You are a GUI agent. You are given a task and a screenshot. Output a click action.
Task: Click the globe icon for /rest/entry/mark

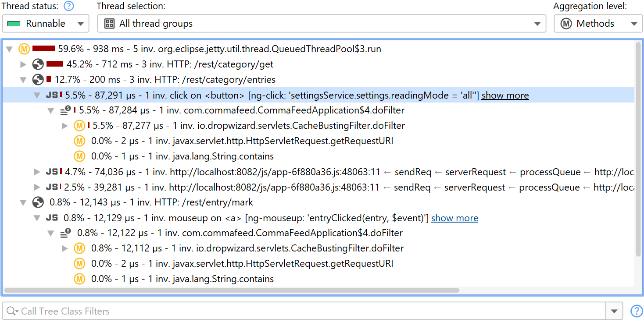click(38, 202)
